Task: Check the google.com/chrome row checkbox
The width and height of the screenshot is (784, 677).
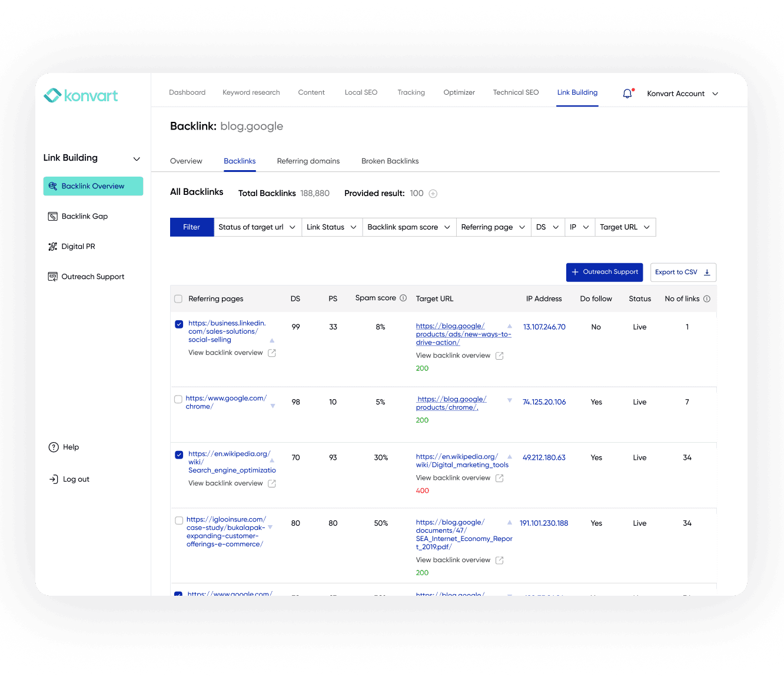Action: tap(178, 399)
